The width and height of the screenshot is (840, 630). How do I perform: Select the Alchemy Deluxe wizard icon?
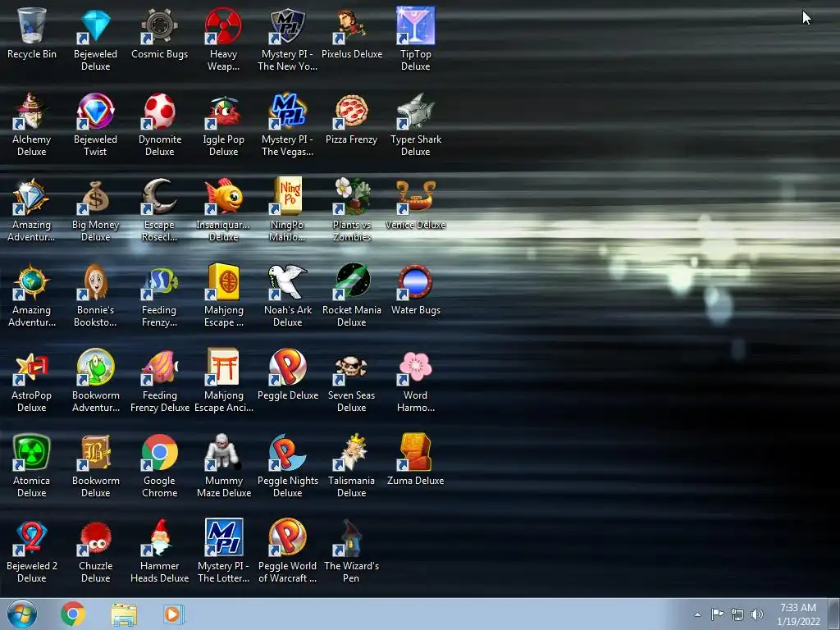coord(32,111)
